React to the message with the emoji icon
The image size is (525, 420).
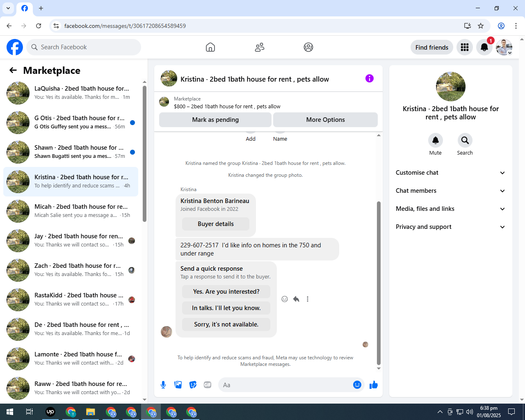(285, 299)
